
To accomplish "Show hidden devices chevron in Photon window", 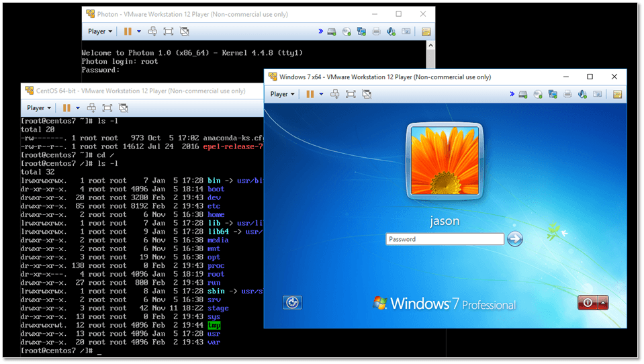I will (320, 31).
